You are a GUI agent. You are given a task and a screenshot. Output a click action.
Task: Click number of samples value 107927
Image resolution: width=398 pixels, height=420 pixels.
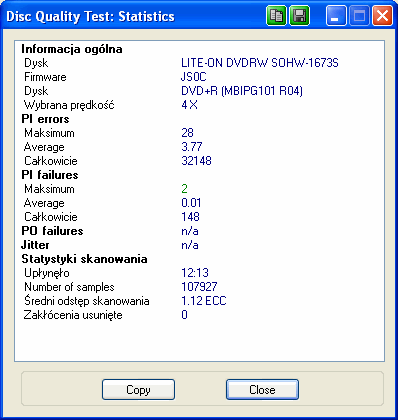(x=199, y=287)
